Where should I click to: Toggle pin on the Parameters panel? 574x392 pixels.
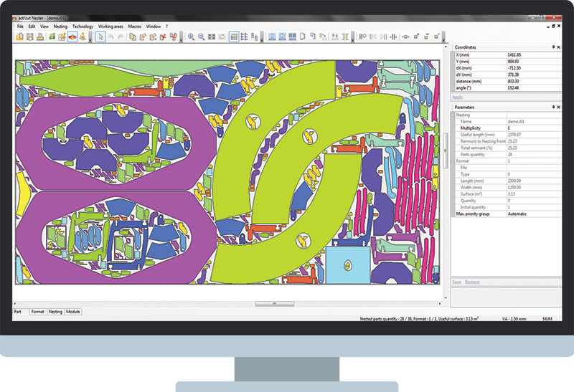pos(552,107)
